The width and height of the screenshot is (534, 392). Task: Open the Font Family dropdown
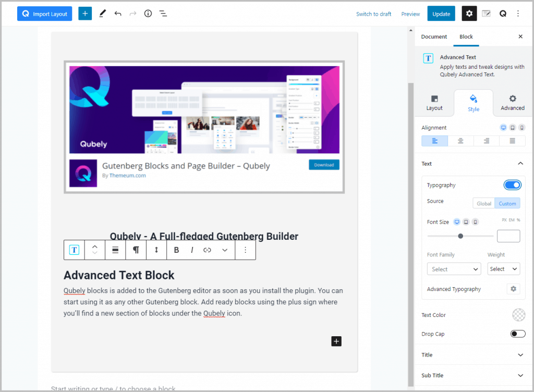(454, 269)
